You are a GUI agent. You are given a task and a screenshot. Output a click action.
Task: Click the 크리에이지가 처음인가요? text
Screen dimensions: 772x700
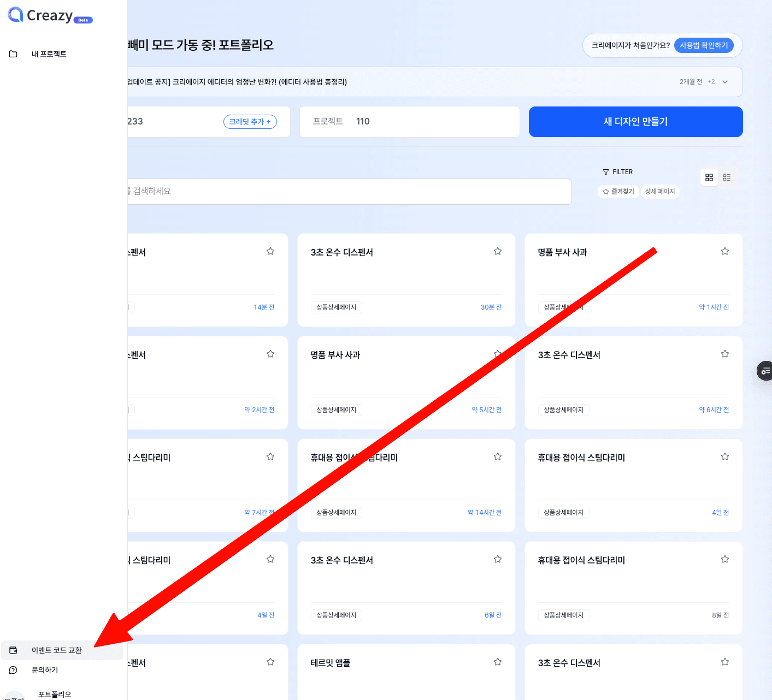(x=630, y=45)
